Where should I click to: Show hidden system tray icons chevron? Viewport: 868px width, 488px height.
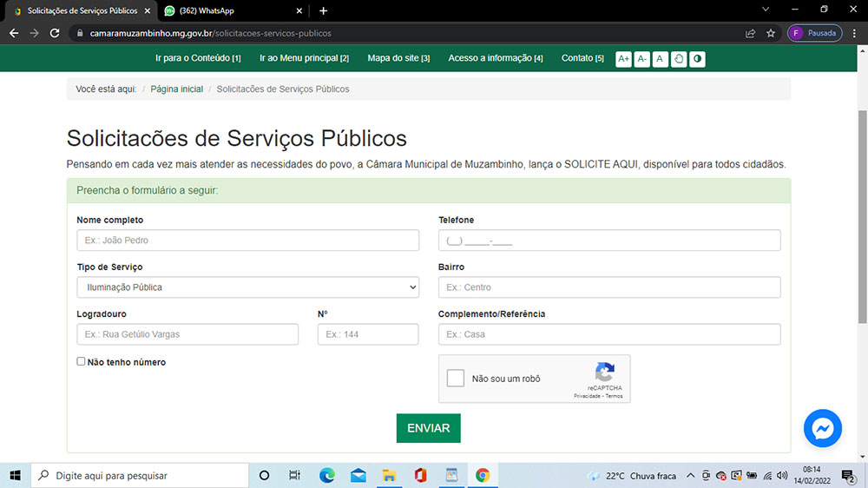point(690,476)
